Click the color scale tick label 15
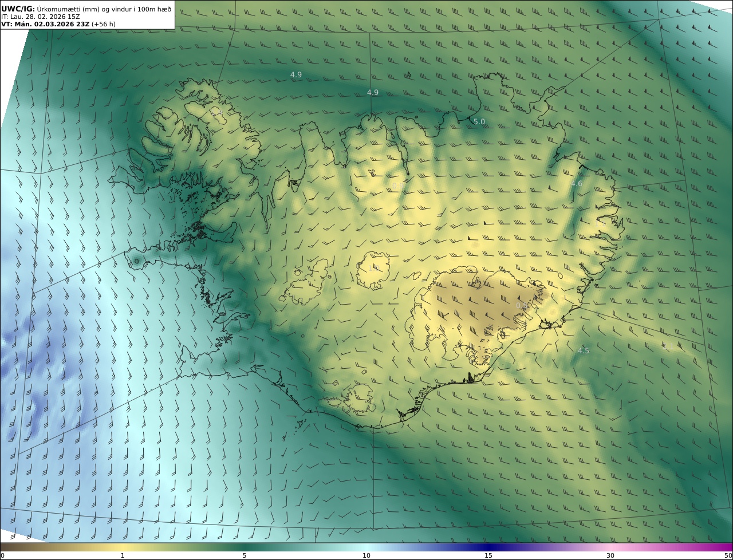The image size is (733, 560). click(488, 555)
